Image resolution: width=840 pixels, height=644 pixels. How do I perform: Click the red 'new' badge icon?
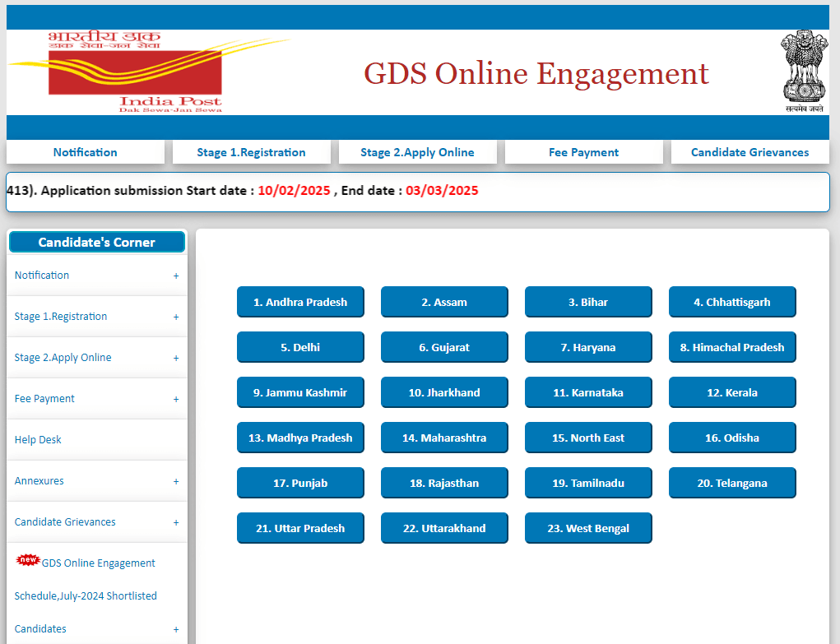[x=28, y=560]
